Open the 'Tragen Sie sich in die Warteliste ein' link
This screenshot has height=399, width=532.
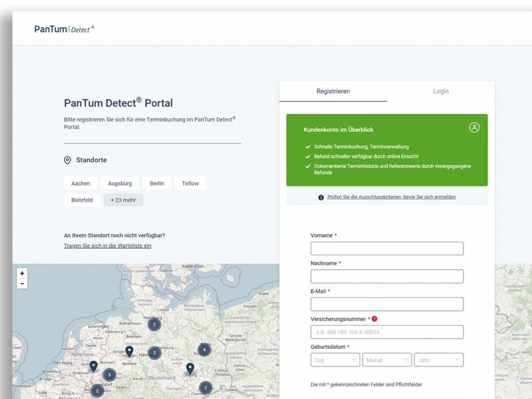[108, 246]
